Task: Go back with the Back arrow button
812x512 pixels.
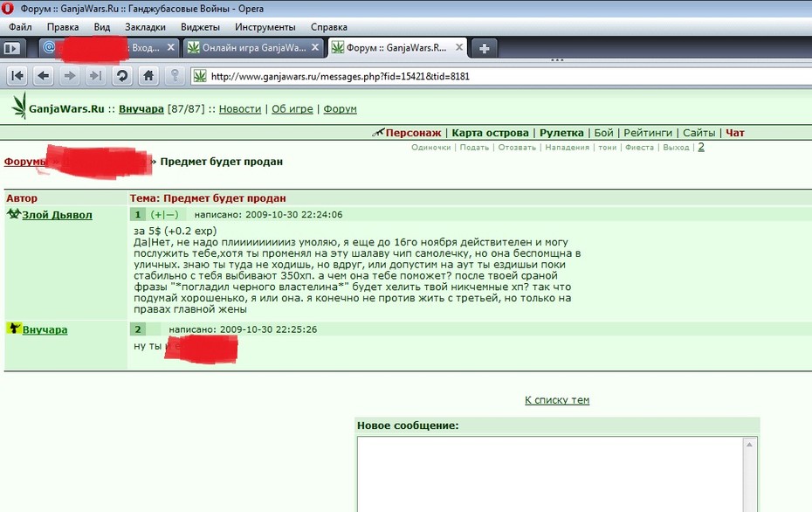Action: (44, 76)
